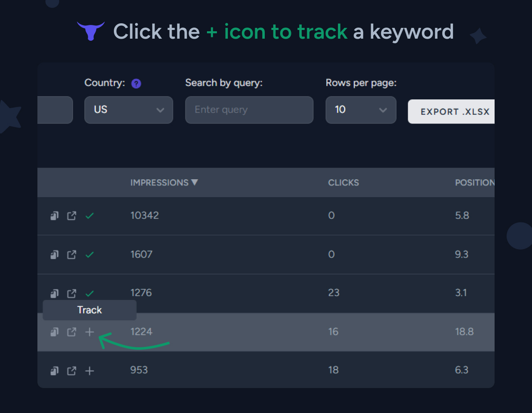Copy the keyword in the bottom row
This screenshot has width=532, height=413.
pyautogui.click(x=54, y=371)
